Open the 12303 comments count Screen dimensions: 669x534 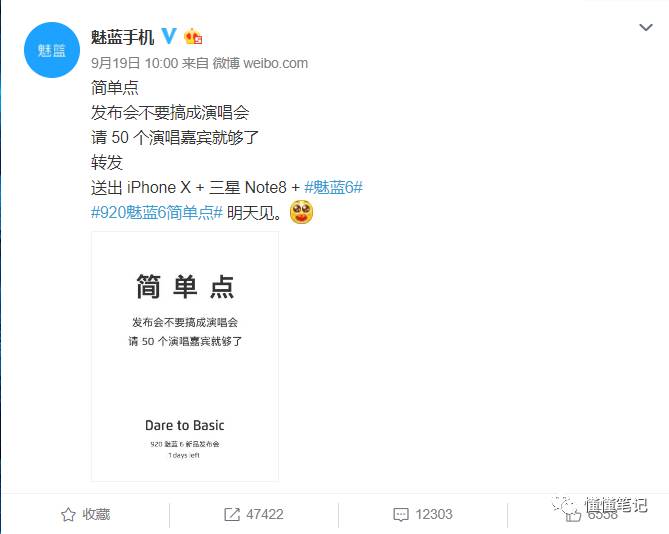(434, 514)
